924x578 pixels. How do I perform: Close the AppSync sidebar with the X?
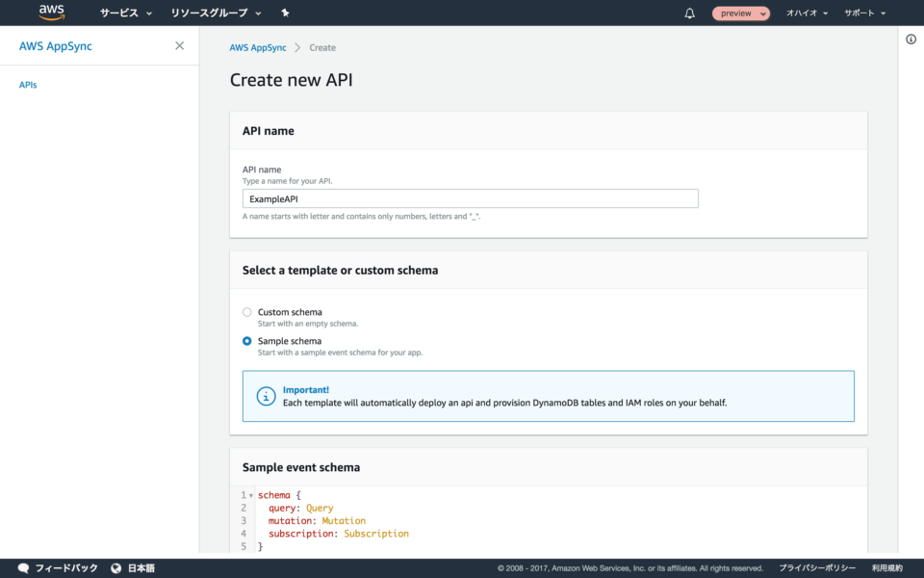179,45
